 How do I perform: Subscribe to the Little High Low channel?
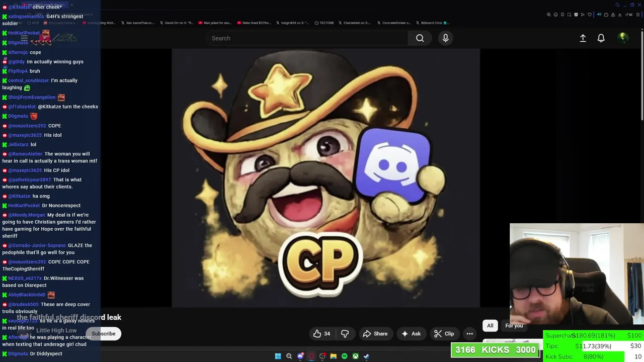pyautogui.click(x=103, y=333)
